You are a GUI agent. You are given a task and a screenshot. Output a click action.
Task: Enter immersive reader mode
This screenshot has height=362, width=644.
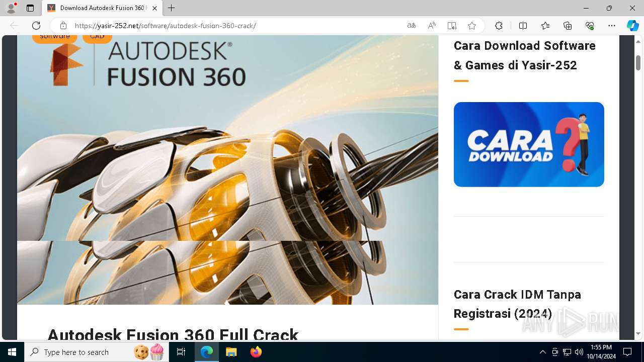(452, 26)
